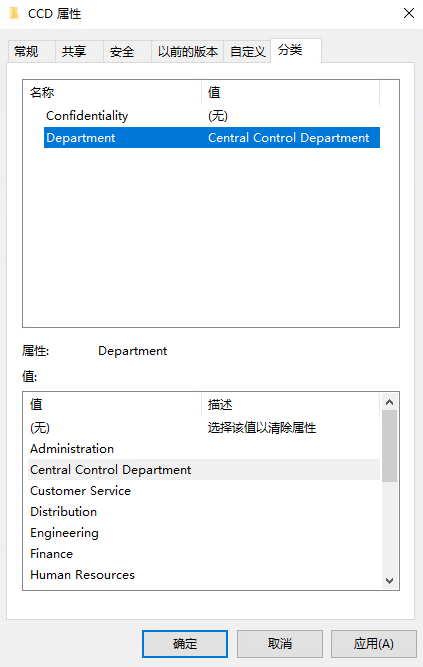Open the 自定义 tab
Viewport: 423px width, 667px height.
coord(247,52)
